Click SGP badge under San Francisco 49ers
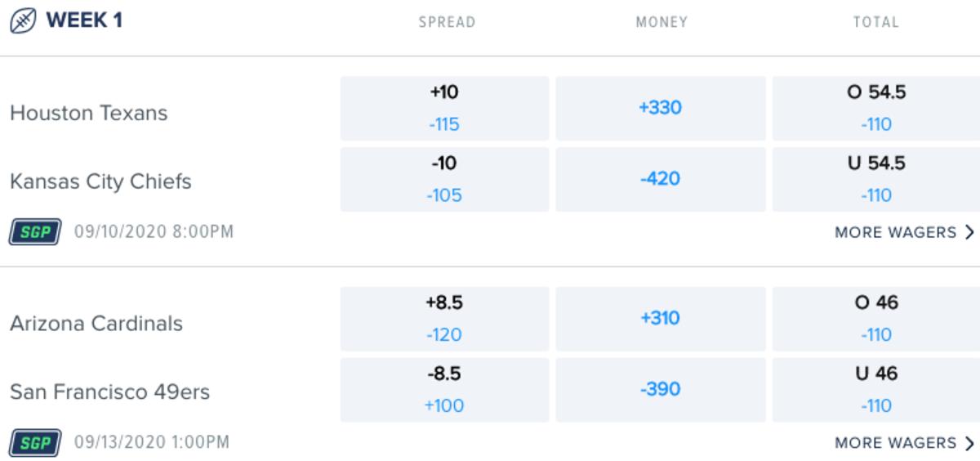The image size is (980, 461). 35,443
